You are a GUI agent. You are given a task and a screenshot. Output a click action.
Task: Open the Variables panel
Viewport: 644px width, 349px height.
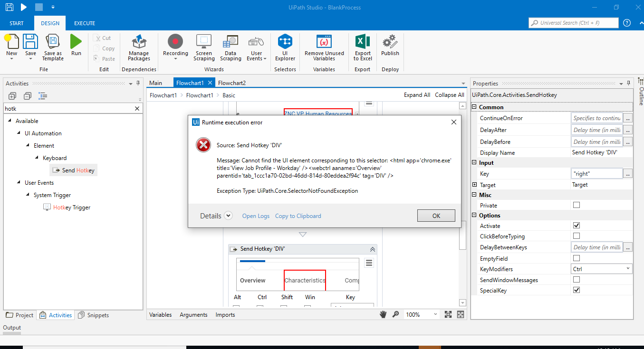161,314
